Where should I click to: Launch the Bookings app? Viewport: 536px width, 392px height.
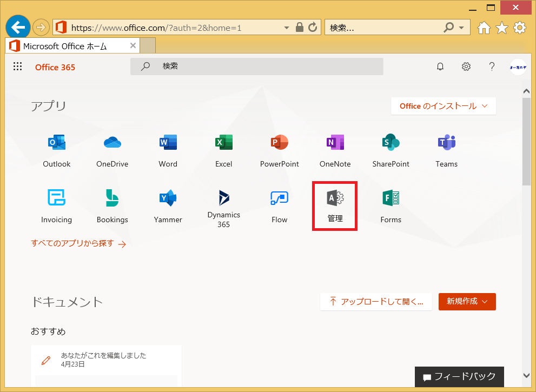click(x=112, y=206)
